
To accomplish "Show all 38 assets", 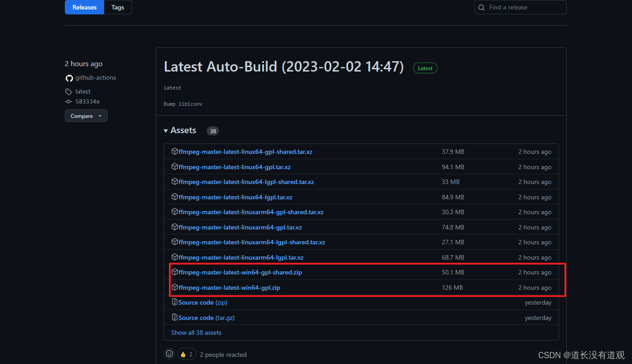I will [x=196, y=333].
